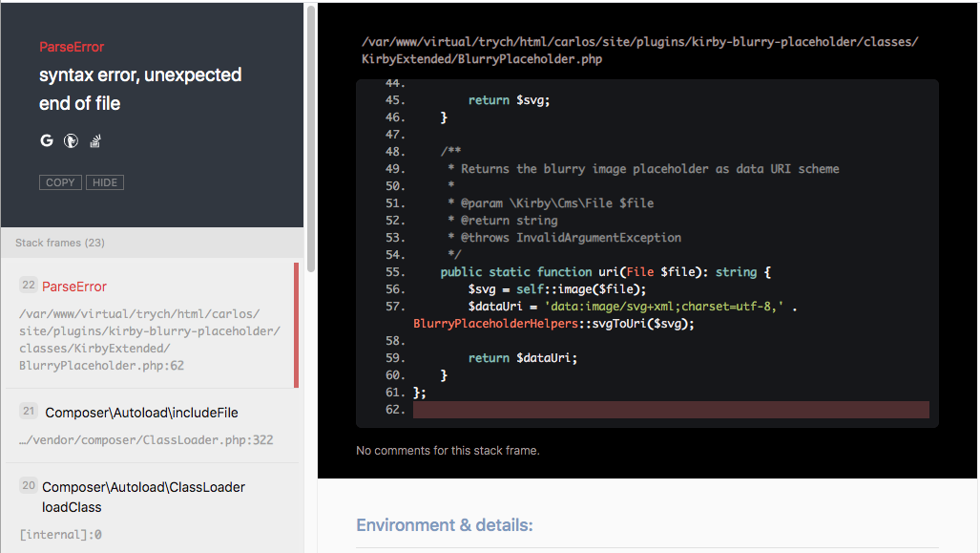
Task: Search this error on Google
Action: click(47, 140)
